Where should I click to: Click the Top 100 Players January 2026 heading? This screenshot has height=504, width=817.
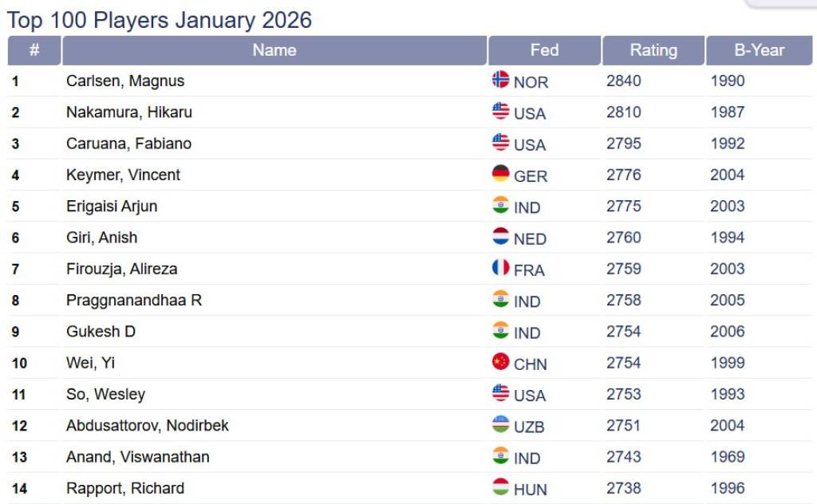[x=160, y=20]
